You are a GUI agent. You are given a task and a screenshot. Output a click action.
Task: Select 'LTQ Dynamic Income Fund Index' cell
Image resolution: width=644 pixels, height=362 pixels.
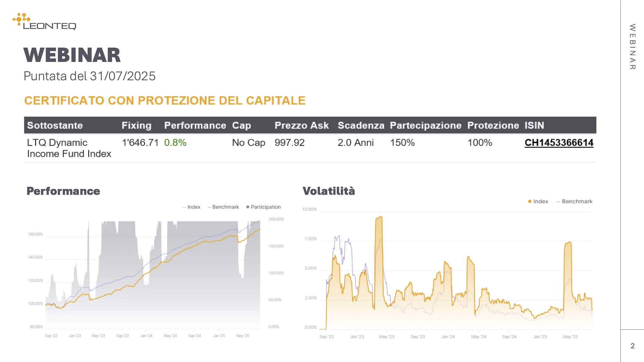point(69,148)
